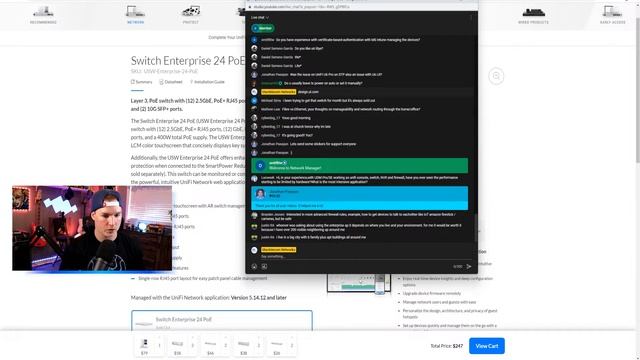Click 'Total Price: $247' text

[447, 346]
